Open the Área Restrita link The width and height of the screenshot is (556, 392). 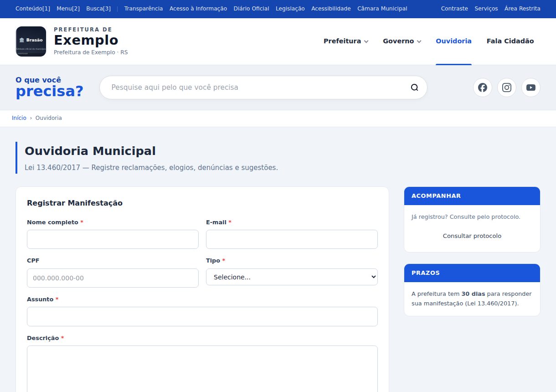pyautogui.click(x=522, y=9)
